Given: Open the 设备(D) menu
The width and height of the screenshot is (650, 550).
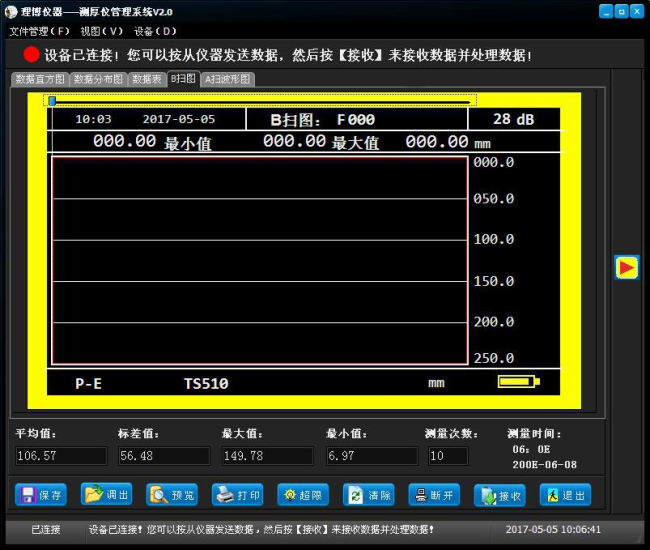Looking at the screenshot, I should tap(155, 31).
